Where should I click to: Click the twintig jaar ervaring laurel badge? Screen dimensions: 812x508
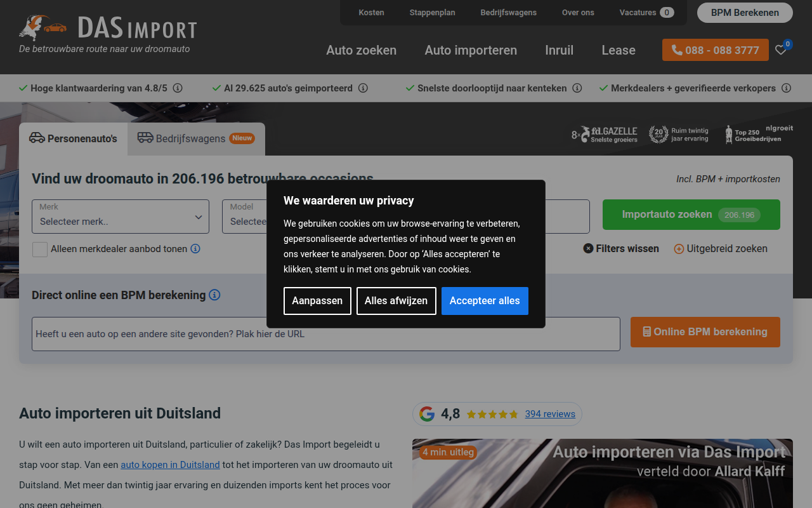tap(678, 135)
